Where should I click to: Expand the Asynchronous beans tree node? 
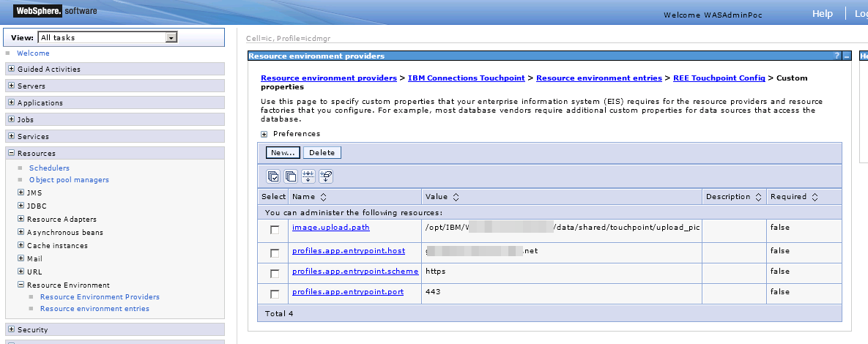(21, 232)
